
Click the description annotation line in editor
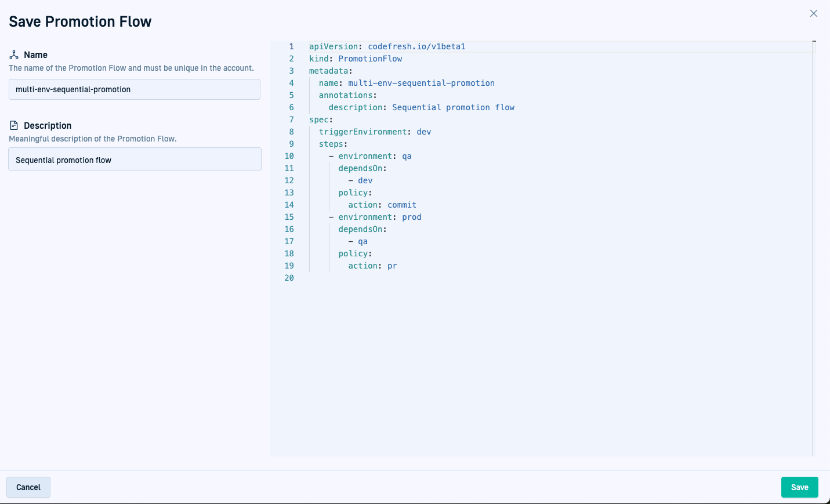(x=421, y=107)
